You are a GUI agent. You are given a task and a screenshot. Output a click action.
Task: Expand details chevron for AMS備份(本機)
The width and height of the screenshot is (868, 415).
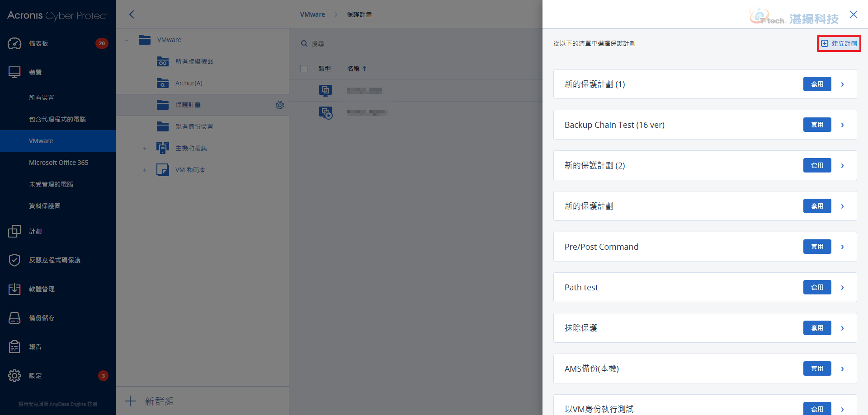[843, 369]
